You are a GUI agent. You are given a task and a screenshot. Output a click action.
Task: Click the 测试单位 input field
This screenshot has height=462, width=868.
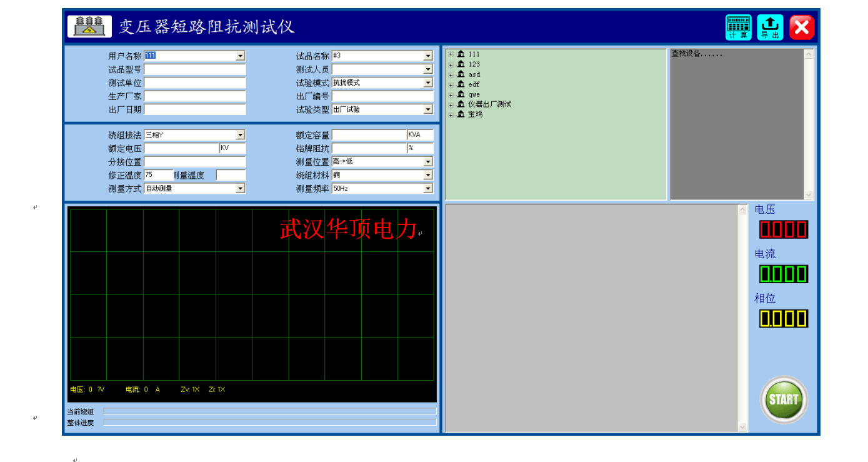click(195, 83)
